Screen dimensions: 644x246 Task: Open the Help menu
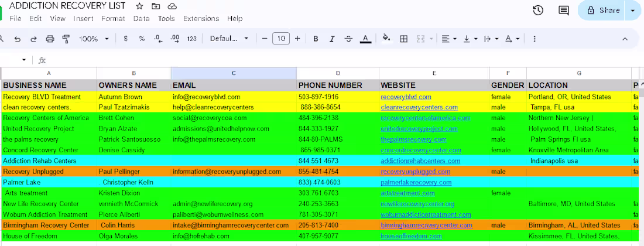[235, 19]
